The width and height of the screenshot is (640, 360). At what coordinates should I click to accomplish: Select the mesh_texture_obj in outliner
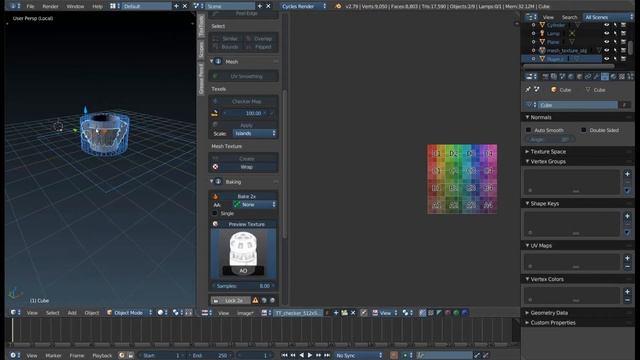567,51
